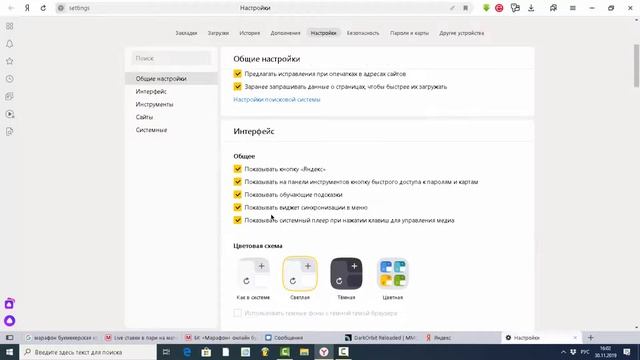This screenshot has height=360, width=640.
Task: Click the Windows taskbar search box
Action: pyautogui.click(x=88, y=352)
